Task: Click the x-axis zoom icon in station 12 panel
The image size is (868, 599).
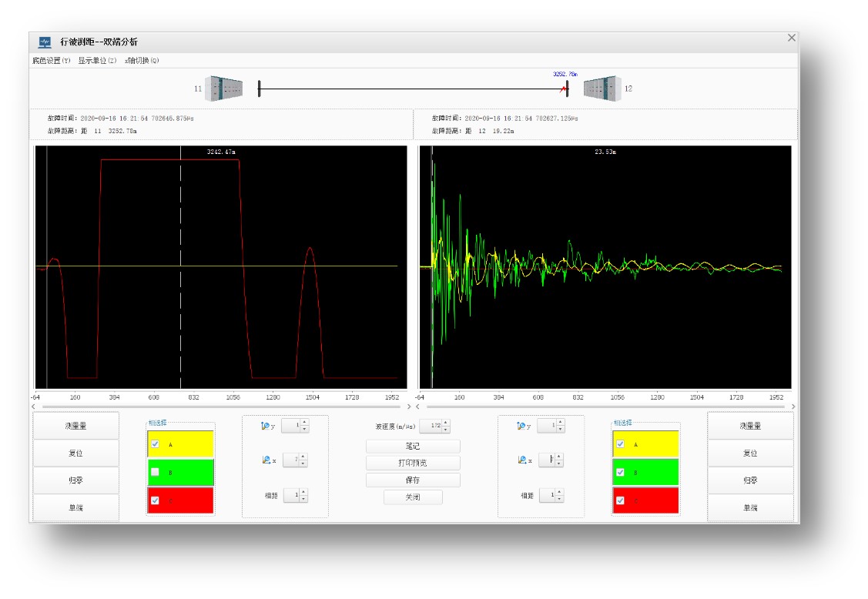Action: tap(522, 460)
